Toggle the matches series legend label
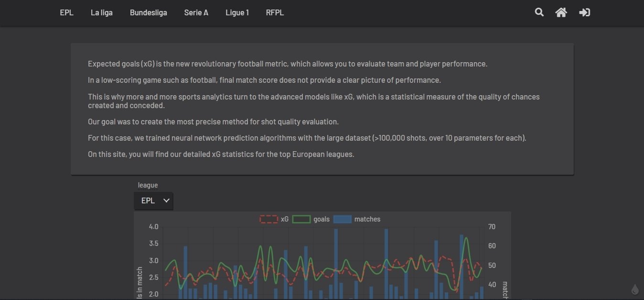 [367, 219]
